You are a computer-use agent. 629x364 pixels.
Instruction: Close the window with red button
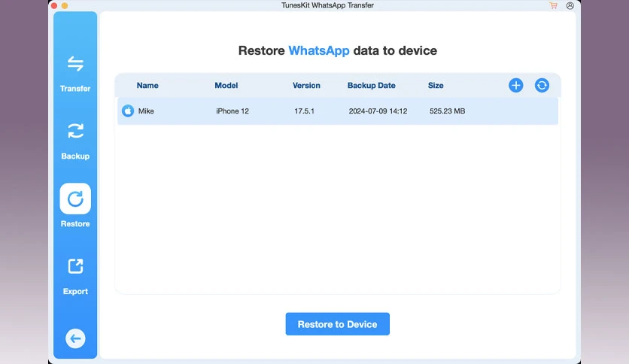click(x=54, y=5)
